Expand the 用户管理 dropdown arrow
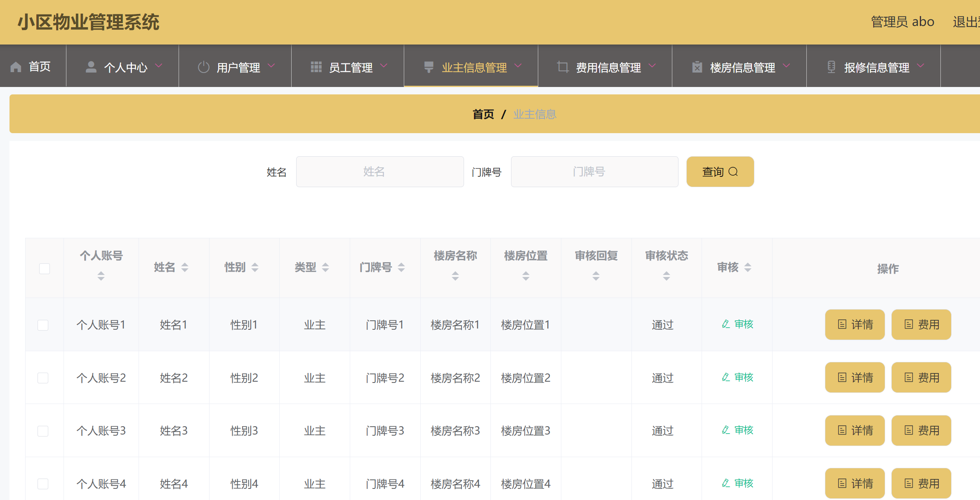Viewport: 980px width, 500px height. point(271,66)
